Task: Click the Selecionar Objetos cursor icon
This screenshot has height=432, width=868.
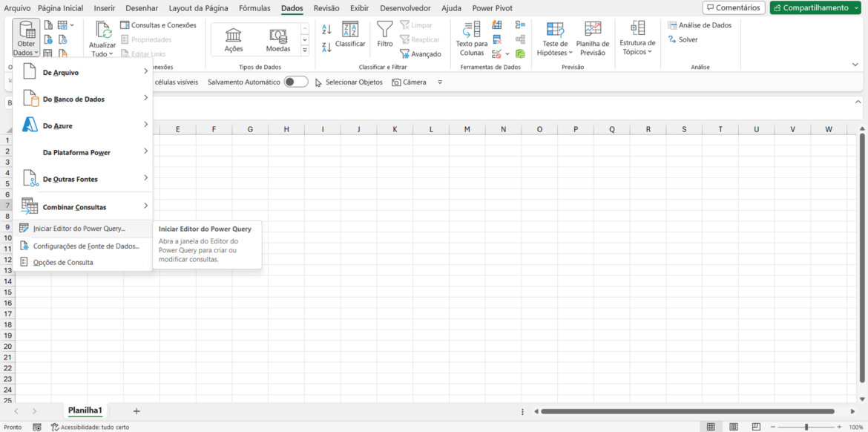Action: (318, 82)
